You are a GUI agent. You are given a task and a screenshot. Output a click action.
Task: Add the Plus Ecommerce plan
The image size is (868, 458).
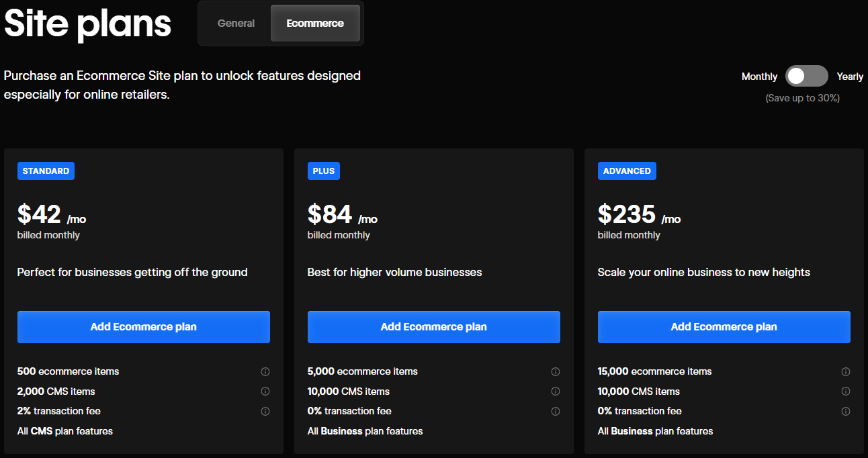coord(434,327)
